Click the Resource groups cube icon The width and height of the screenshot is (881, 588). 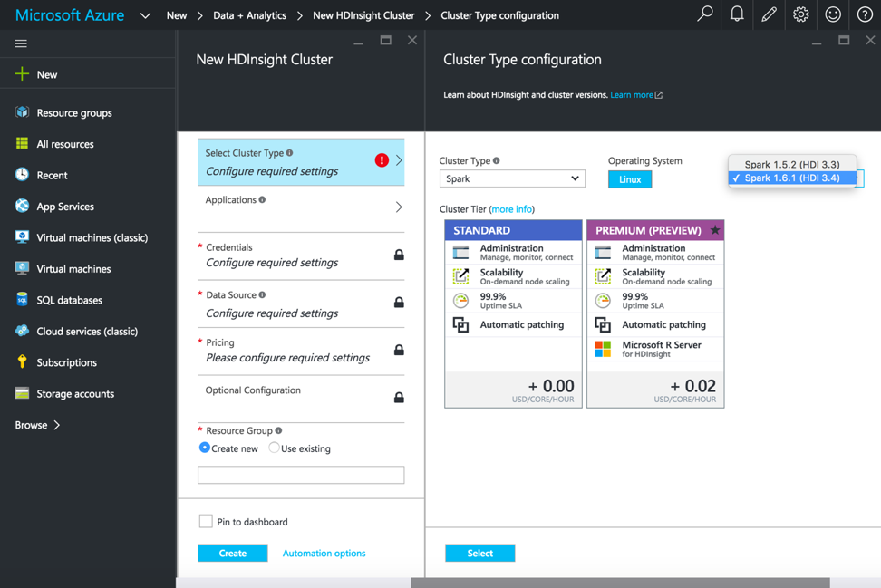point(22,112)
